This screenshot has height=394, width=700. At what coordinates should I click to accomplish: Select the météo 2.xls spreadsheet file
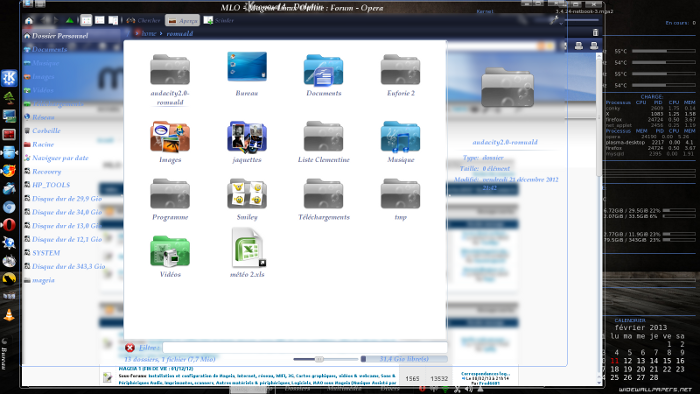(248, 248)
